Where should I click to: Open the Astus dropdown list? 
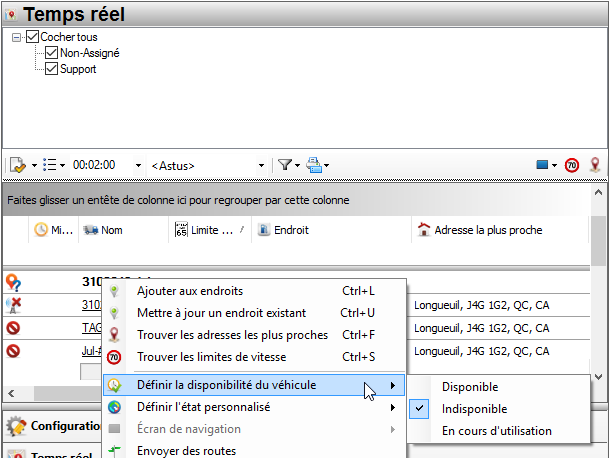[x=262, y=165]
